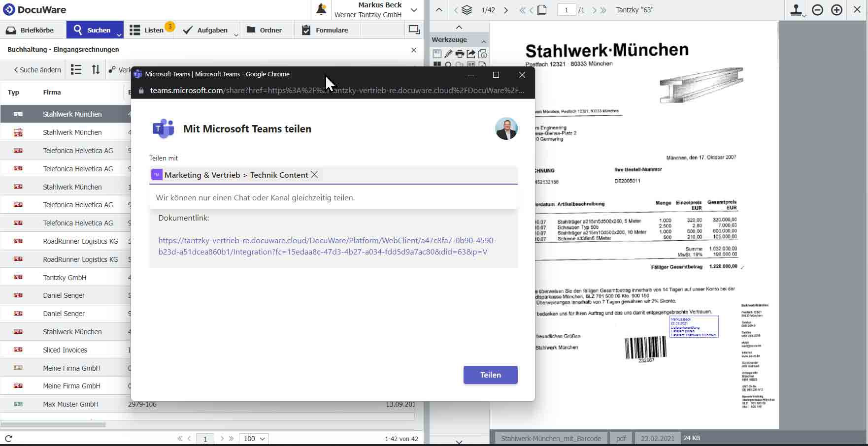Click the 22.02.2021 date label
Viewport: 868px width, 446px height.
point(657,438)
